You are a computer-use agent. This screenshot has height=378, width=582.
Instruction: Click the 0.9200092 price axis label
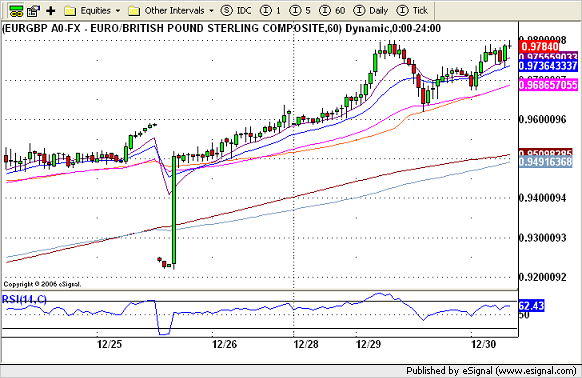pos(543,277)
